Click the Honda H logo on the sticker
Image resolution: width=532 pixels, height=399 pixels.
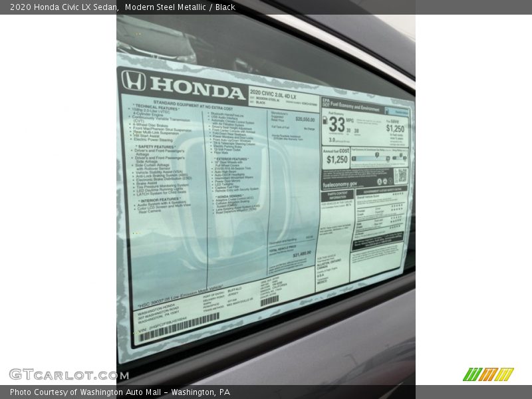pyautogui.click(x=134, y=80)
